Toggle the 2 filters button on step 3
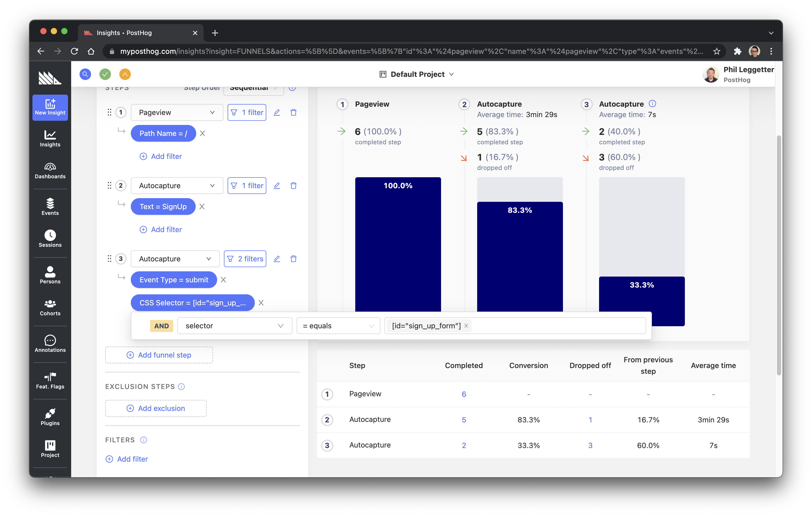 pyautogui.click(x=245, y=259)
